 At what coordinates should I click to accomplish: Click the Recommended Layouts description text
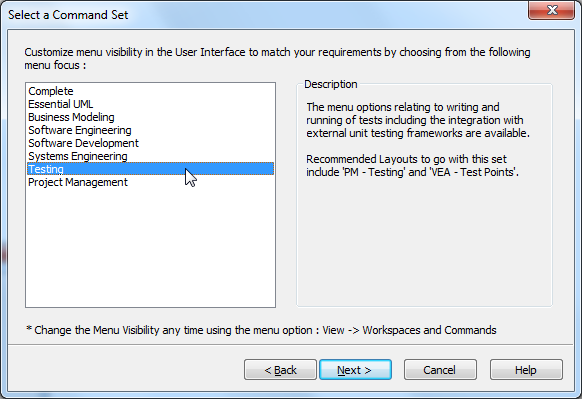(412, 166)
